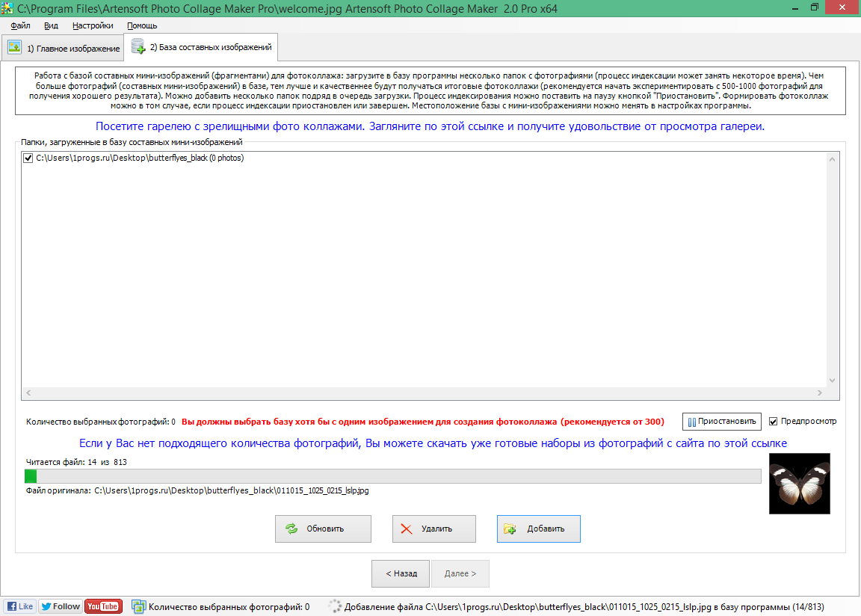The width and height of the screenshot is (861, 616).
Task: Restore down the Photo Collage Maker window
Action: click(815, 7)
